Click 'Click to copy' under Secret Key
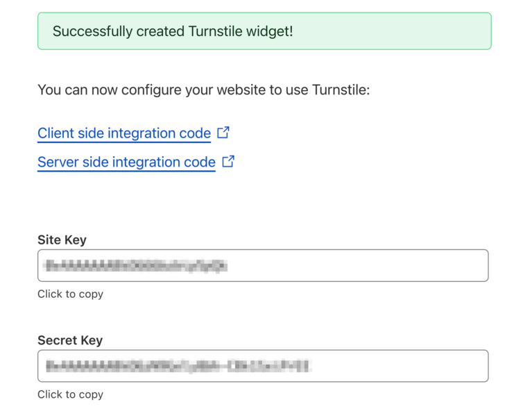 pos(70,394)
